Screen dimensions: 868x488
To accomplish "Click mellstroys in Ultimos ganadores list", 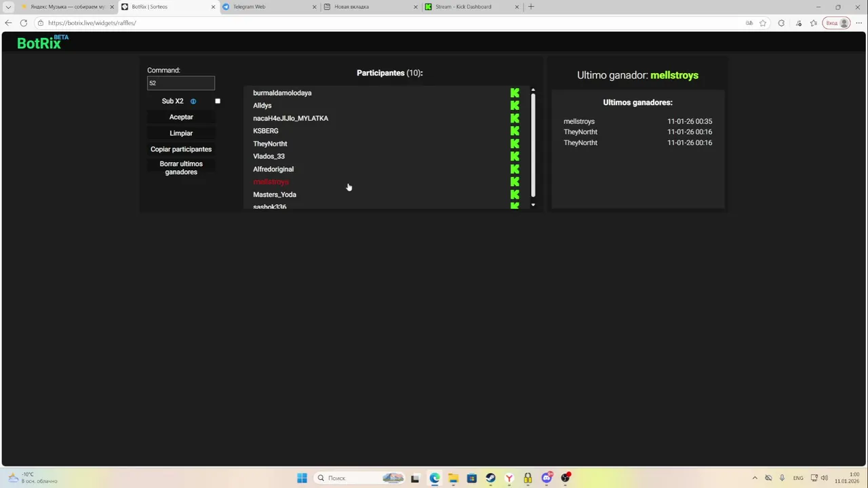I will click(579, 121).
